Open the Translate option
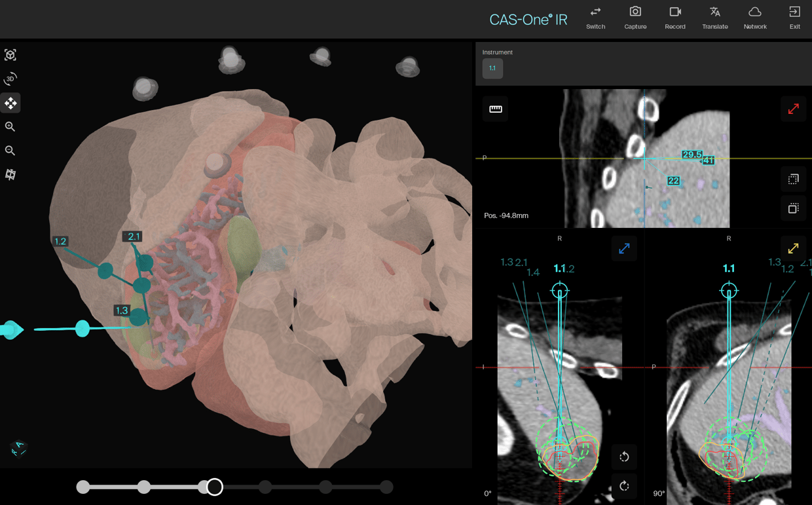The width and height of the screenshot is (812, 505). [x=714, y=18]
